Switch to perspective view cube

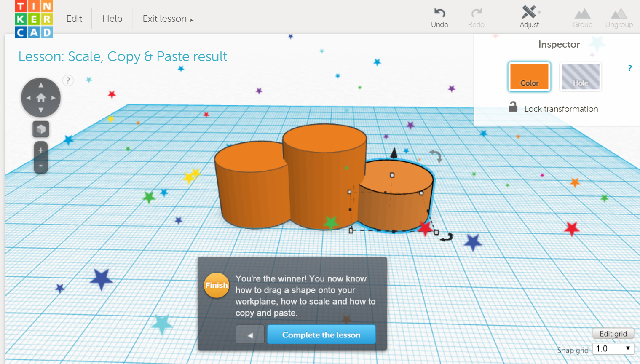[x=41, y=129]
